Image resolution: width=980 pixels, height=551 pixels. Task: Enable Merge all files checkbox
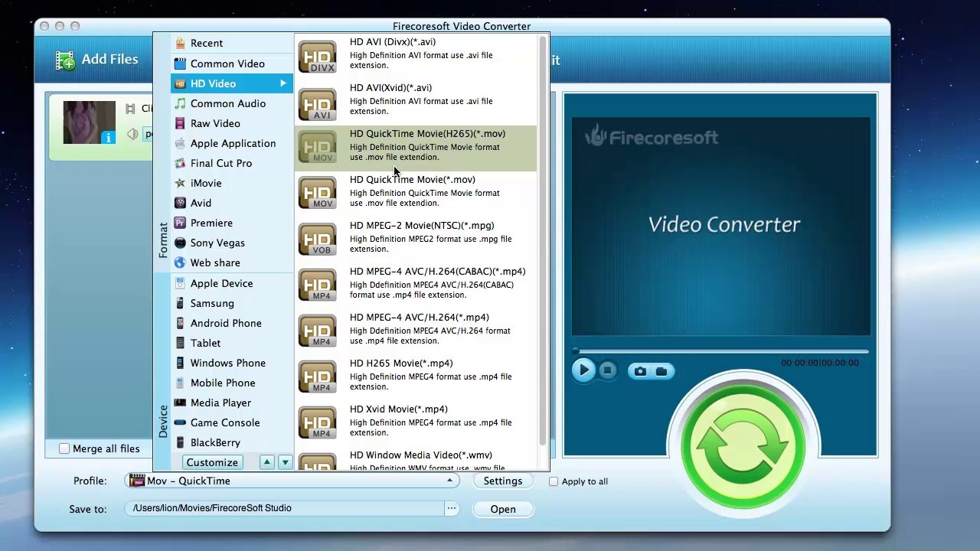coord(64,448)
